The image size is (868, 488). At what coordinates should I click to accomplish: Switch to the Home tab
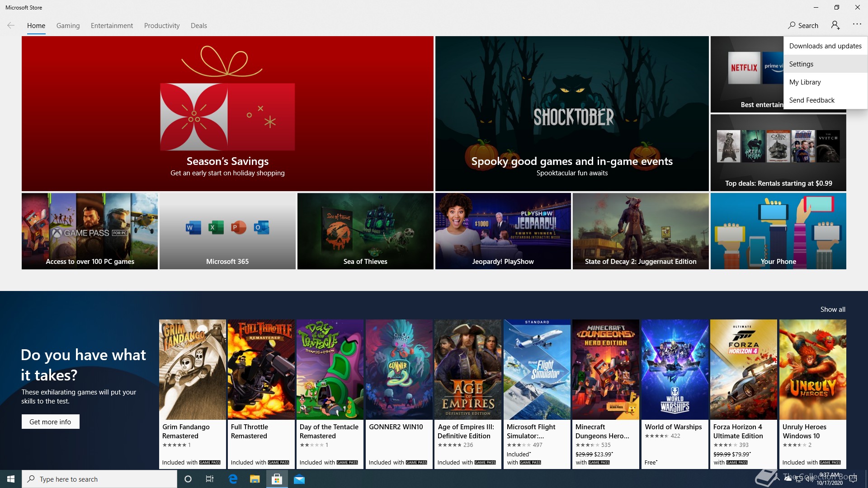point(36,26)
